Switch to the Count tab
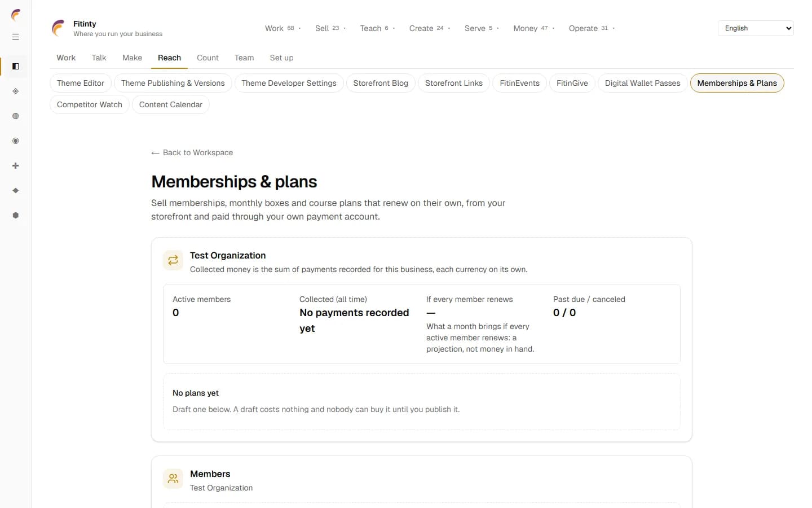The width and height of the screenshot is (812, 508). 208,58
